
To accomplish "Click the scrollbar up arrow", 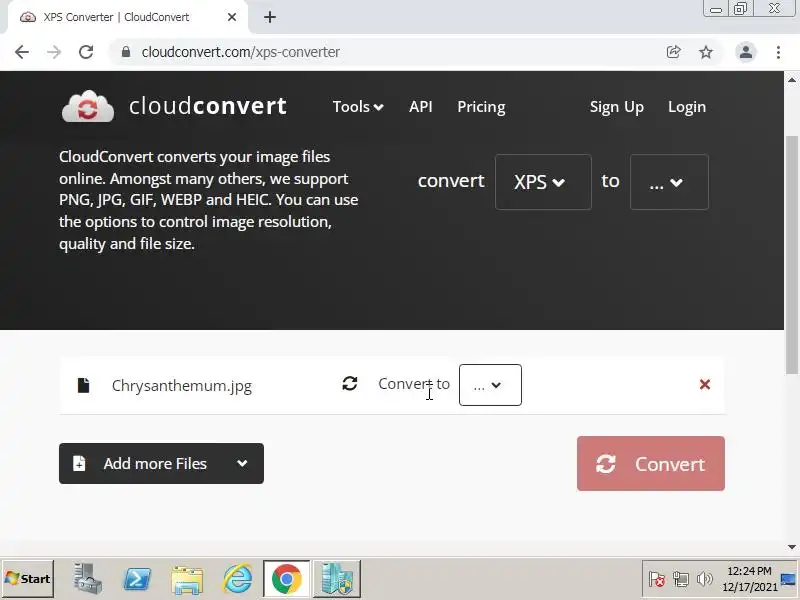I will coord(791,80).
